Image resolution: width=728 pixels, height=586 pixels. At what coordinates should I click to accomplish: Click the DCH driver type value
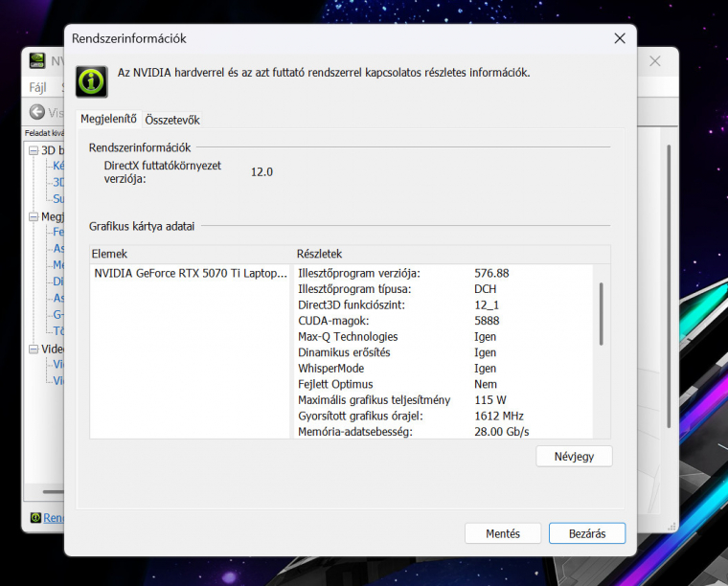486,289
